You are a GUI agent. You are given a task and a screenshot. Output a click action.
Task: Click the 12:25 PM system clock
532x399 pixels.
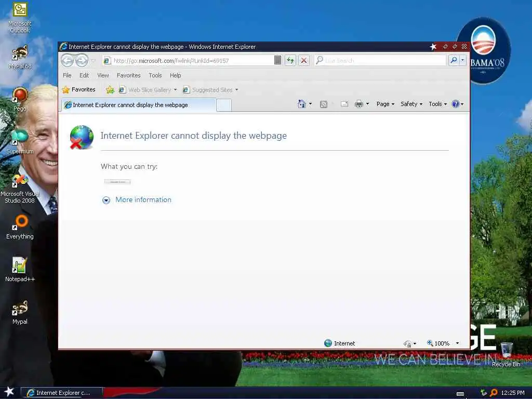tap(513, 393)
